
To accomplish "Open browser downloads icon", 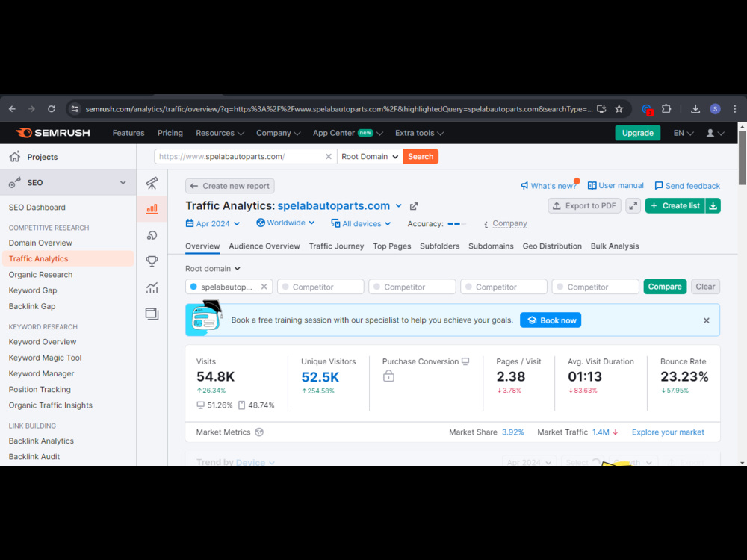I will click(695, 109).
